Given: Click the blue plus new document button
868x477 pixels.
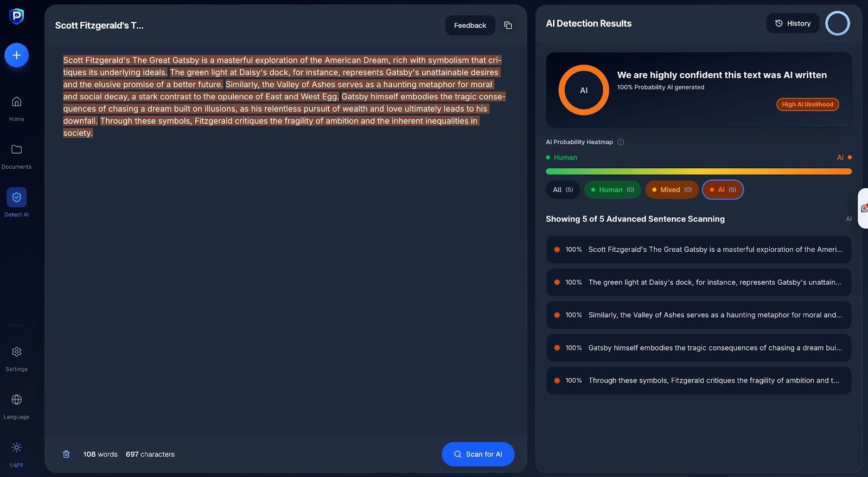Looking at the screenshot, I should [17, 55].
